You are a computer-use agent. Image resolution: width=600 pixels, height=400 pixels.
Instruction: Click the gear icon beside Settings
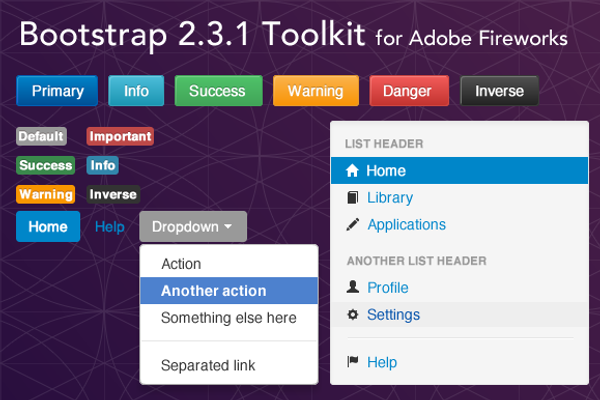352,315
